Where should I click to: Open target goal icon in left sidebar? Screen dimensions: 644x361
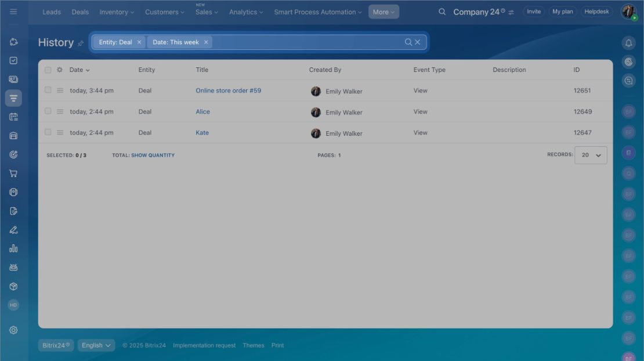[x=13, y=154]
